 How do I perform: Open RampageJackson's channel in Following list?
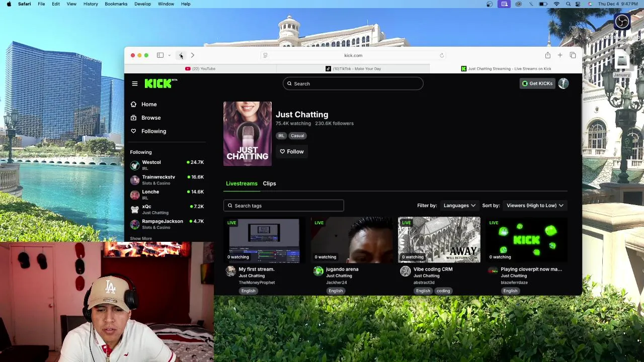[167, 224]
